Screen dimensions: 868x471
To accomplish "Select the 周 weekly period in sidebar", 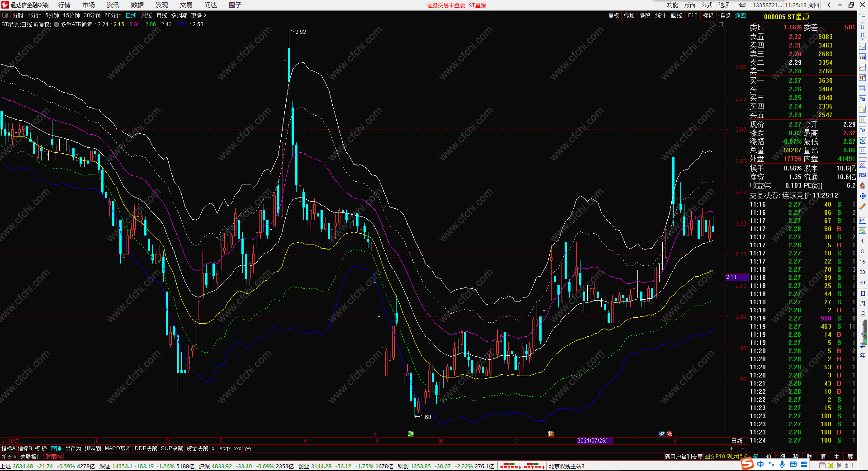I will point(863,303).
